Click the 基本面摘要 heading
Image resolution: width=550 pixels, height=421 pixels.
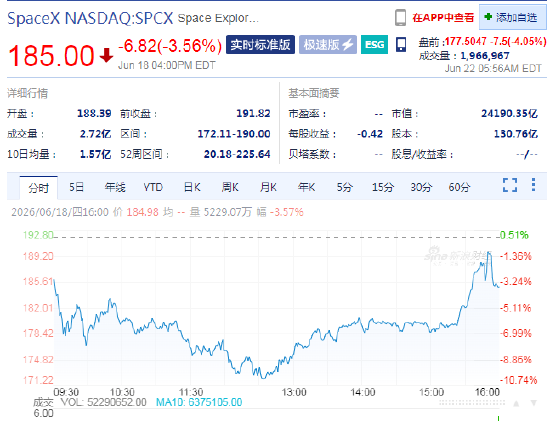pos(314,93)
